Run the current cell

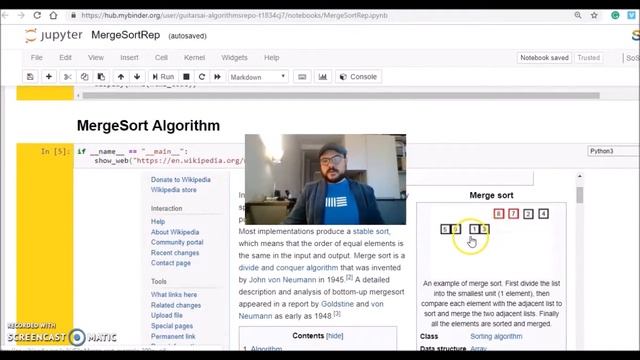(163, 77)
